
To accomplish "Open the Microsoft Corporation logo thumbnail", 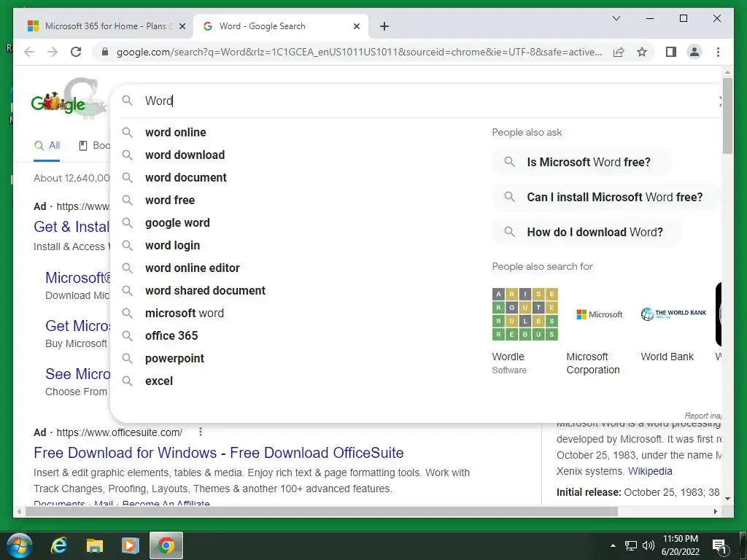I will (x=600, y=314).
